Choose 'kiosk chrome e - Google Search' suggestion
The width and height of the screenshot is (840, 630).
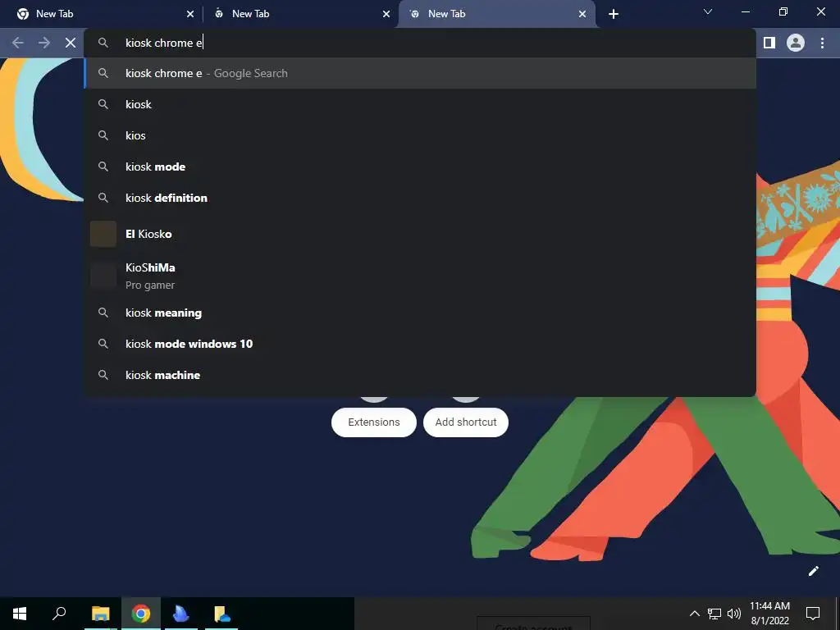pyautogui.click(x=420, y=73)
